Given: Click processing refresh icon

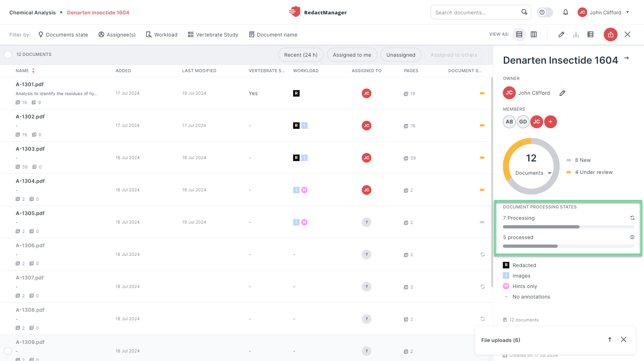Looking at the screenshot, I should (x=632, y=218).
